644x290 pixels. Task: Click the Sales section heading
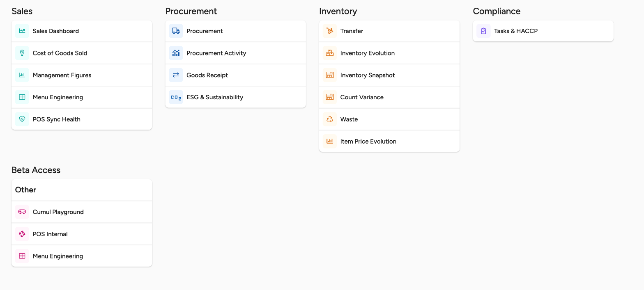22,11
